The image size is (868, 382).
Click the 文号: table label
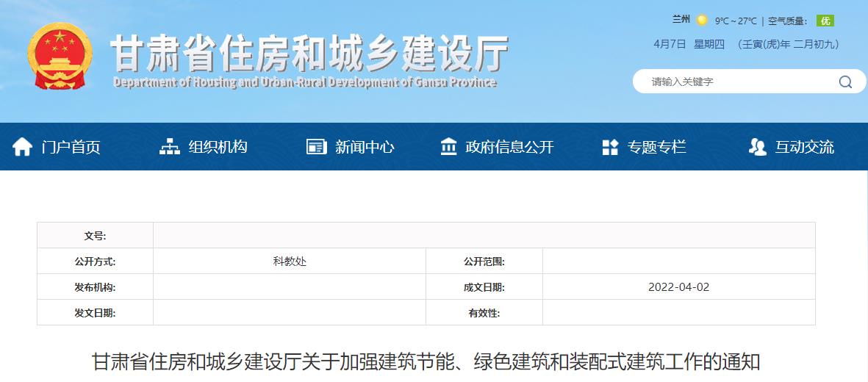pos(96,236)
